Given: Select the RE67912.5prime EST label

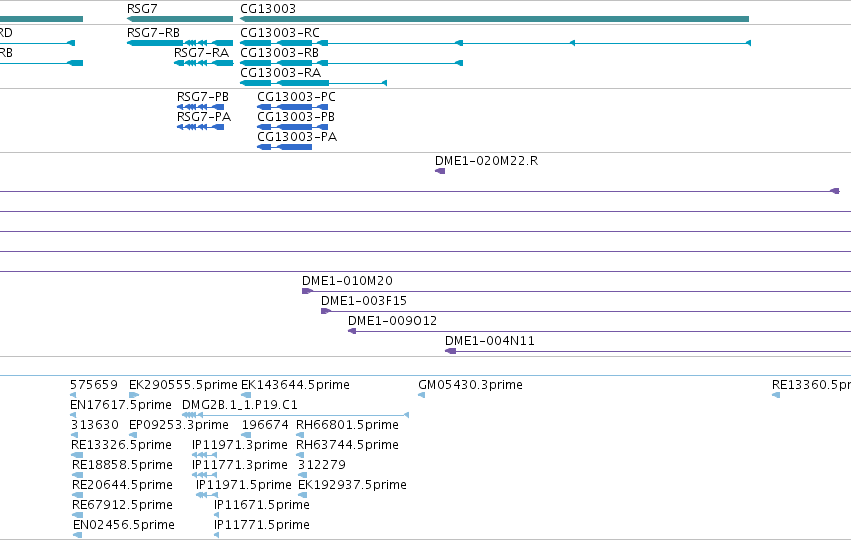Looking at the screenshot, I should (122, 505).
